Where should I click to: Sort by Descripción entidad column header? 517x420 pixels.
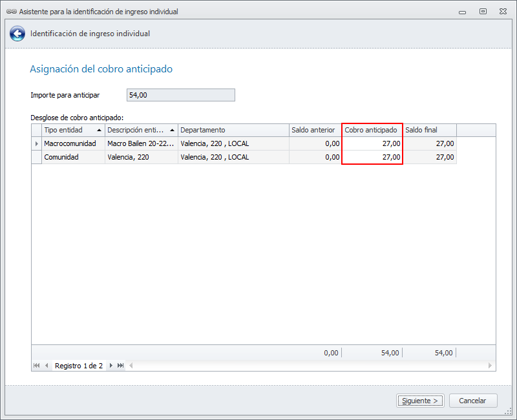tap(142, 130)
